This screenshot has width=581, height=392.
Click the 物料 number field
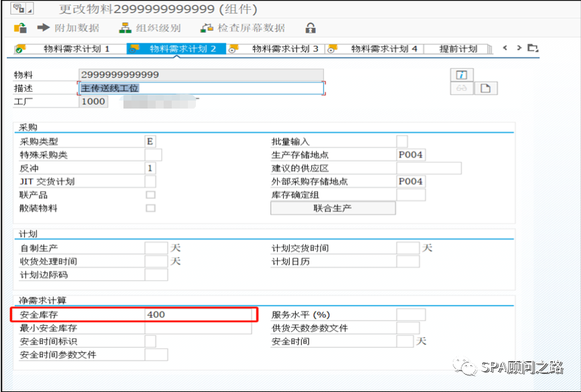201,75
